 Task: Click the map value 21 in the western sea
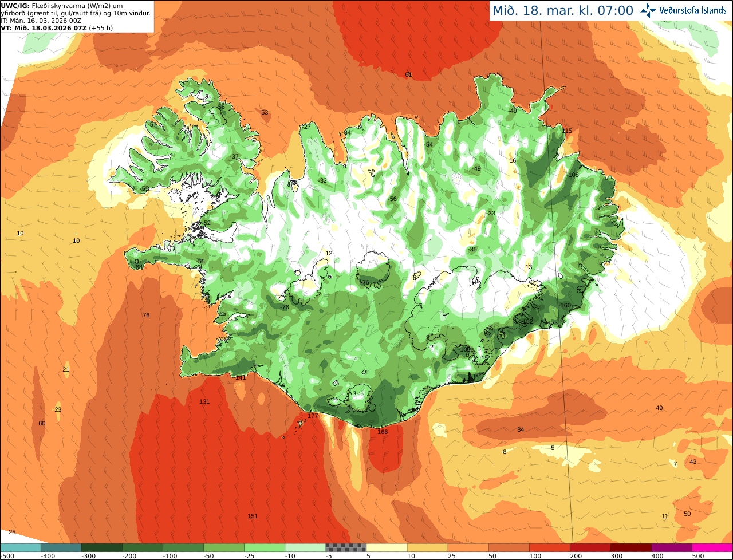click(66, 369)
